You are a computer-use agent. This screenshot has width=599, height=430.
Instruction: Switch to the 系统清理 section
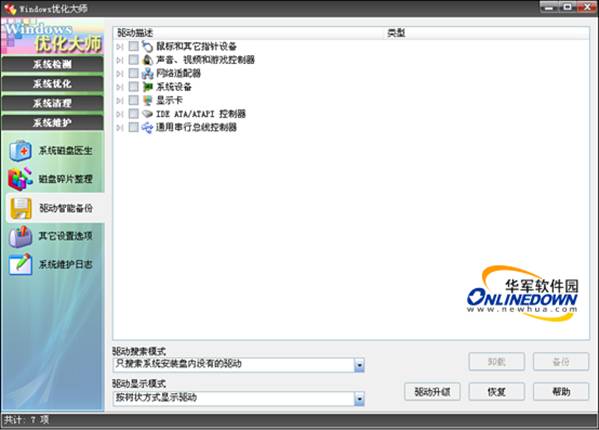tap(52, 103)
